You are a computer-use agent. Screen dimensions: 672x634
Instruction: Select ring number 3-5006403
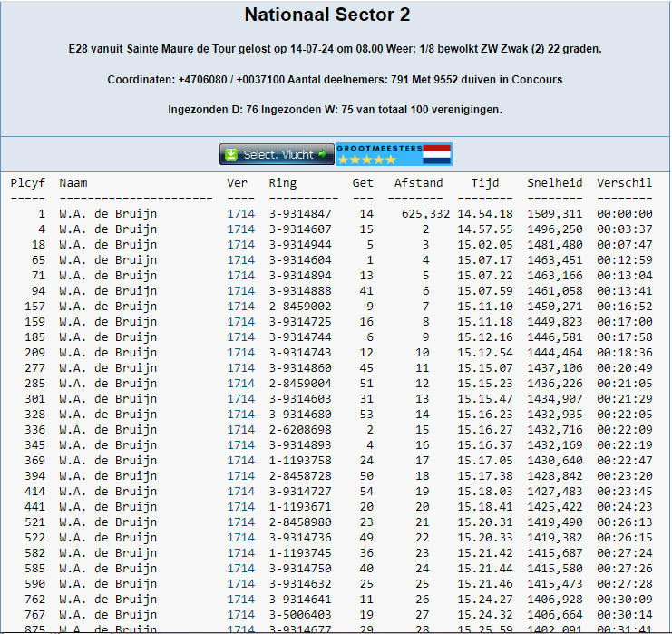(x=300, y=615)
